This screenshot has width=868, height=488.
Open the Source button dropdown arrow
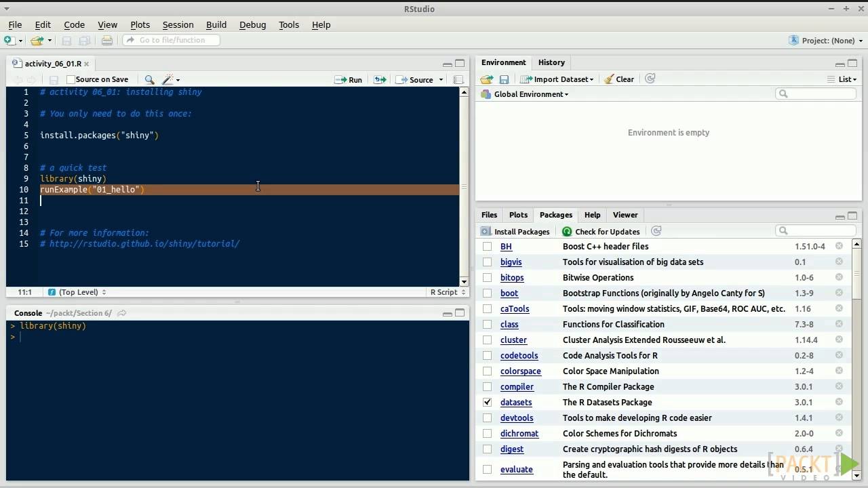tap(441, 80)
